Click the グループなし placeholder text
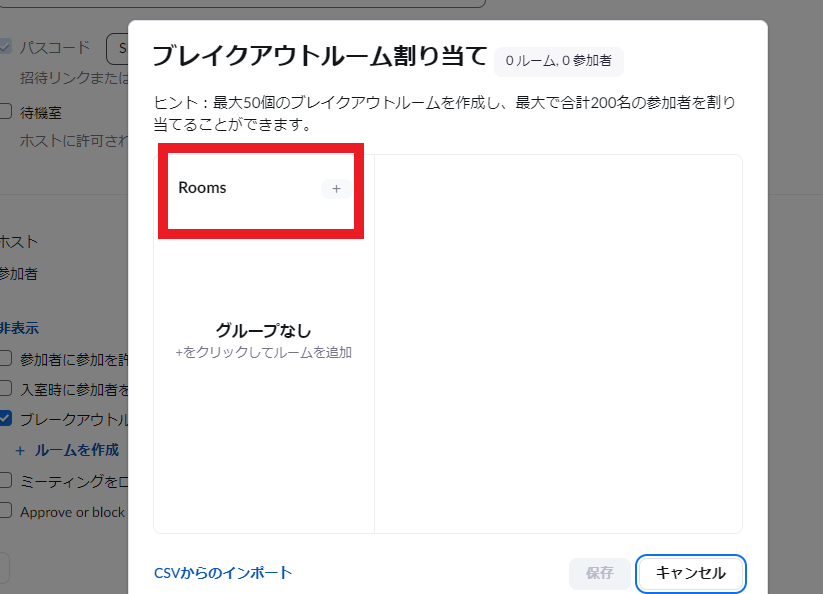The height and width of the screenshot is (594, 823). tap(263, 331)
